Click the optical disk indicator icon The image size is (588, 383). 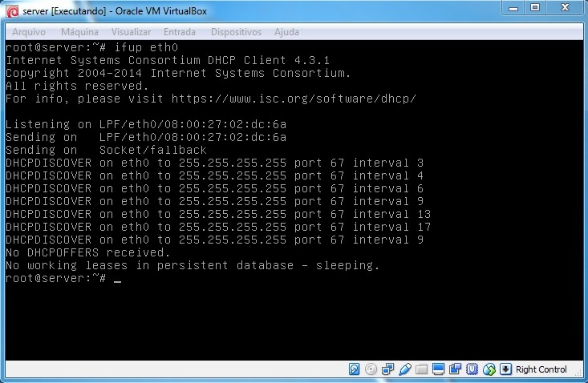[371, 369]
